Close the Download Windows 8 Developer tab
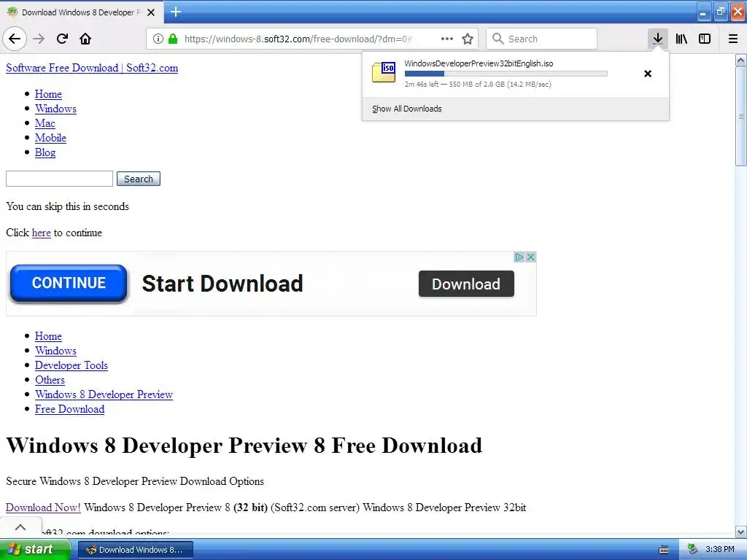This screenshot has height=560, width=747. pyautogui.click(x=151, y=12)
